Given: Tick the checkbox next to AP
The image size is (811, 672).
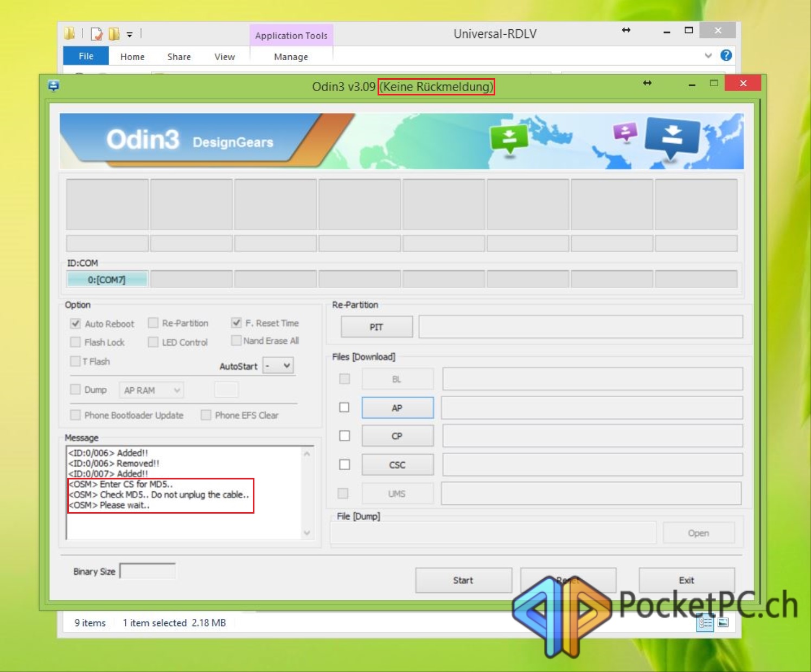Looking at the screenshot, I should point(344,407).
